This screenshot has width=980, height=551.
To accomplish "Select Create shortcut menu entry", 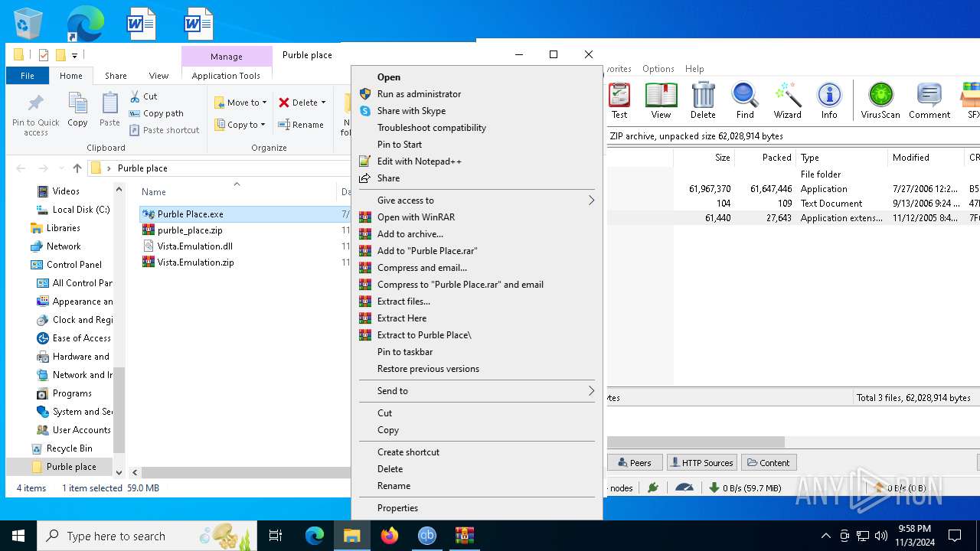I will tap(476, 452).
